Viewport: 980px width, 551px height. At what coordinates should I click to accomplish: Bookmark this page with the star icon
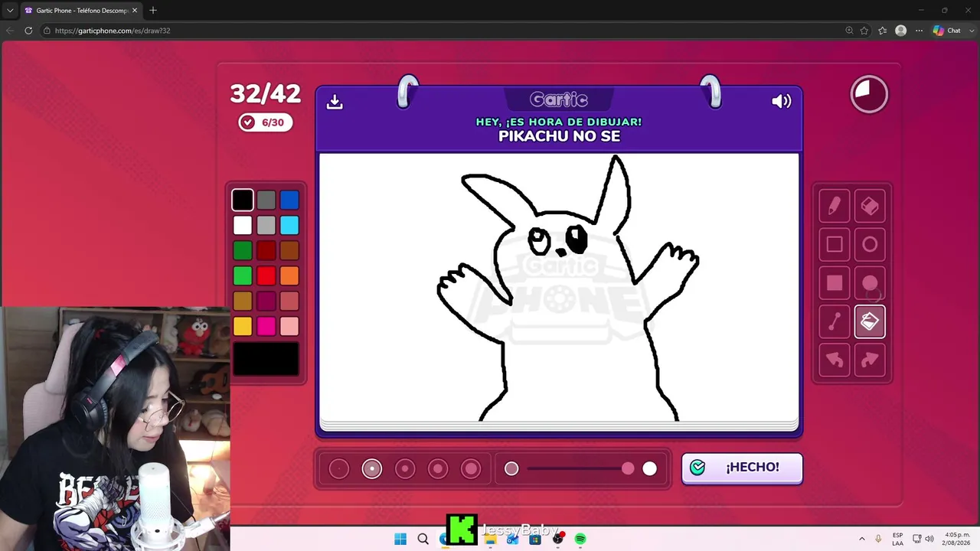(864, 31)
